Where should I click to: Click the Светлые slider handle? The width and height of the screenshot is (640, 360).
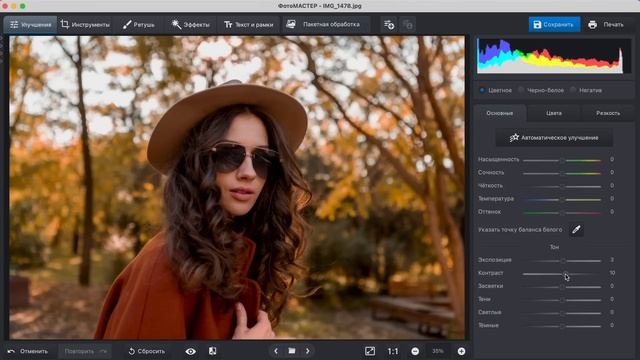562,313
